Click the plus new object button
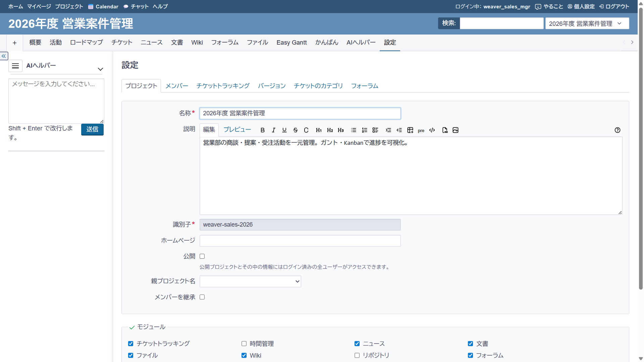 coord(15,43)
